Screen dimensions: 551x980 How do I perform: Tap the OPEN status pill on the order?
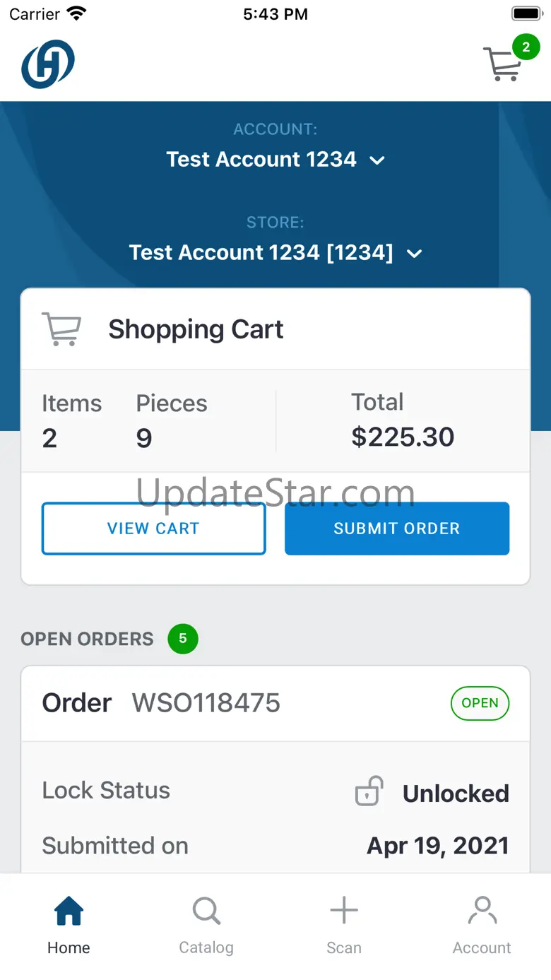pyautogui.click(x=480, y=703)
